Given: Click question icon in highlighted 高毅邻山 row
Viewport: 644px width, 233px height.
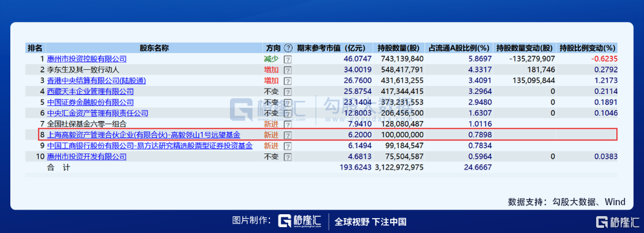Looking at the screenshot, I should click(x=288, y=135).
